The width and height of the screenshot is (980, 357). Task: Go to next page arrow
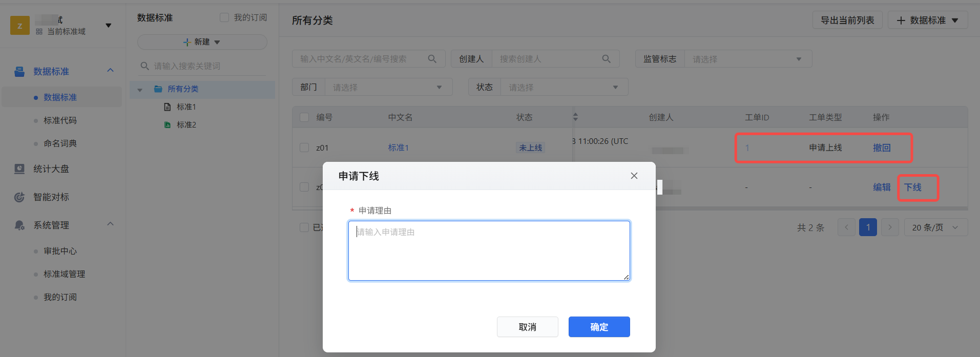pyautogui.click(x=890, y=227)
